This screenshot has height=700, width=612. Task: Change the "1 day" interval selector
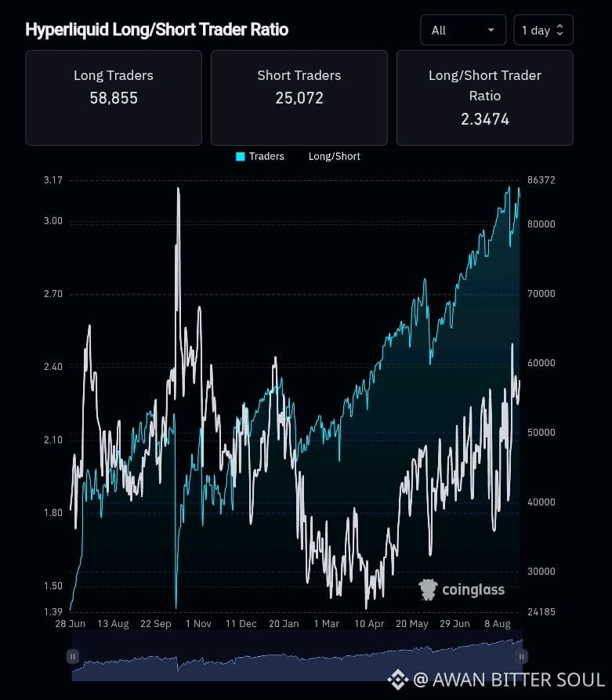543,30
